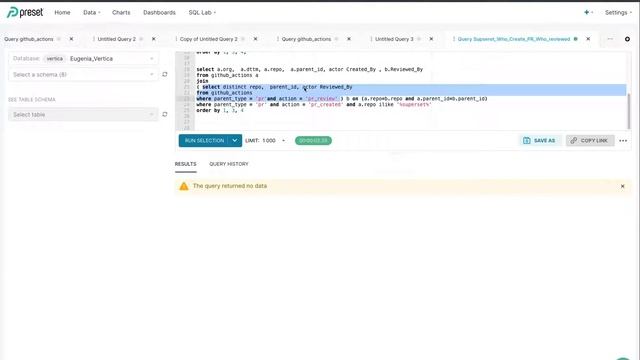Switch to the Untitled Query 3 tab
Screen dimensions: 640x360
pyautogui.click(x=394, y=39)
